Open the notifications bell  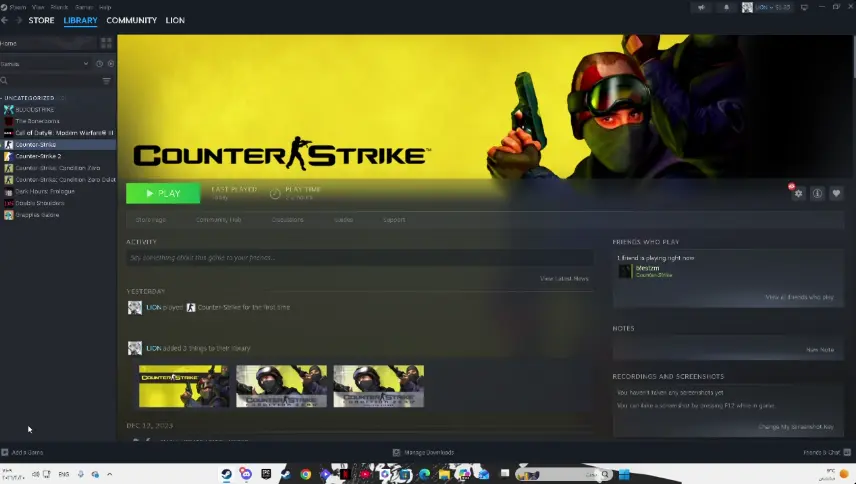726,7
